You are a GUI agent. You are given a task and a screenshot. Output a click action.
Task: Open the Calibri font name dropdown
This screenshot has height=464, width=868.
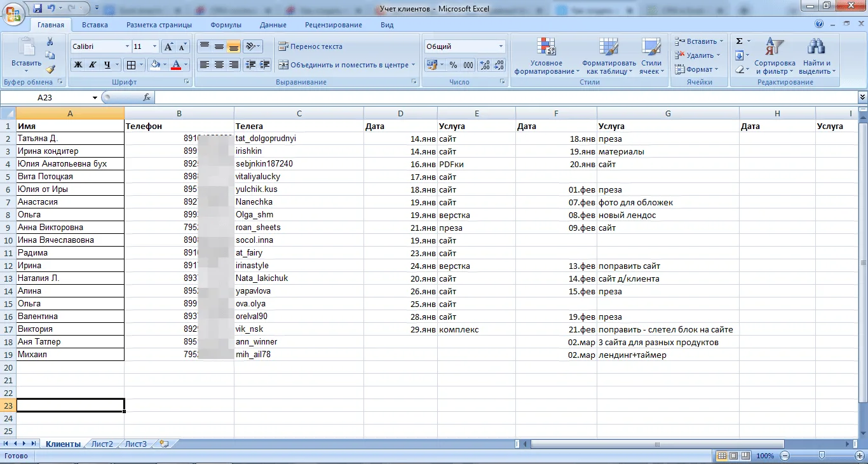point(126,46)
